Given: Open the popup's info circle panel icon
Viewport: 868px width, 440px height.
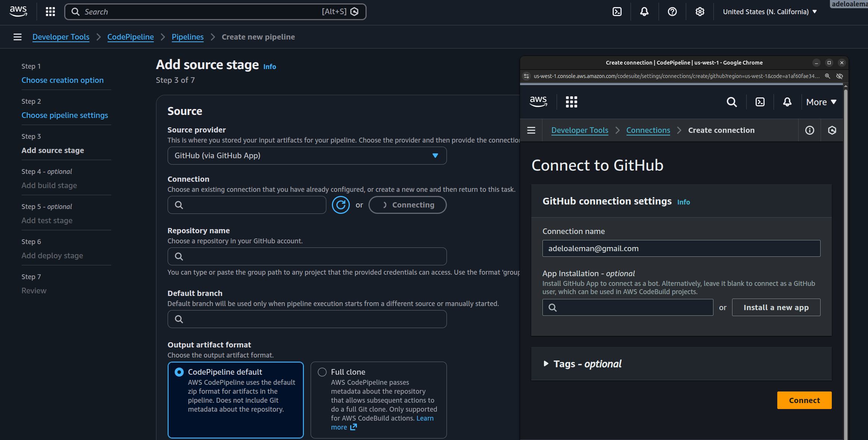Looking at the screenshot, I should [x=809, y=130].
